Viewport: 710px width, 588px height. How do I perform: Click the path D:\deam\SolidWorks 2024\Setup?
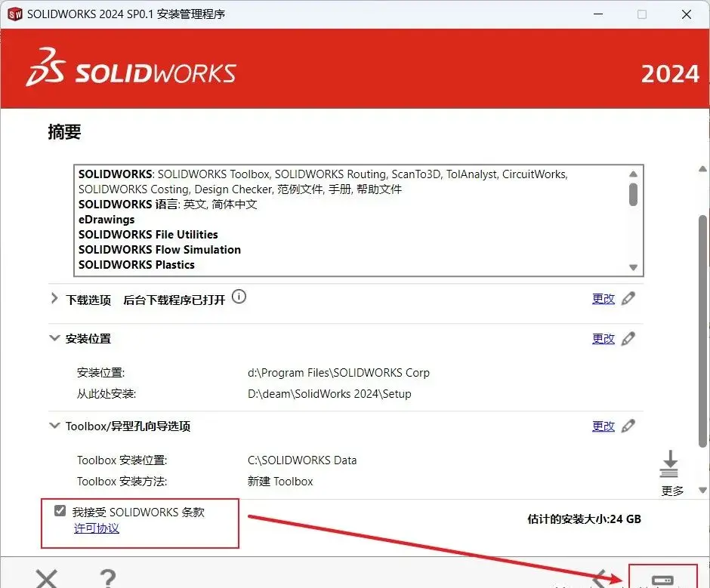[329, 394]
